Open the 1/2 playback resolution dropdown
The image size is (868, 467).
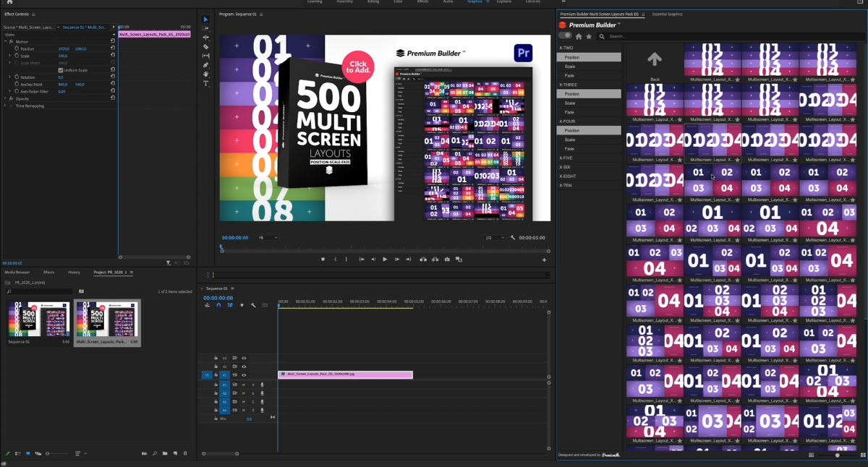(494, 238)
